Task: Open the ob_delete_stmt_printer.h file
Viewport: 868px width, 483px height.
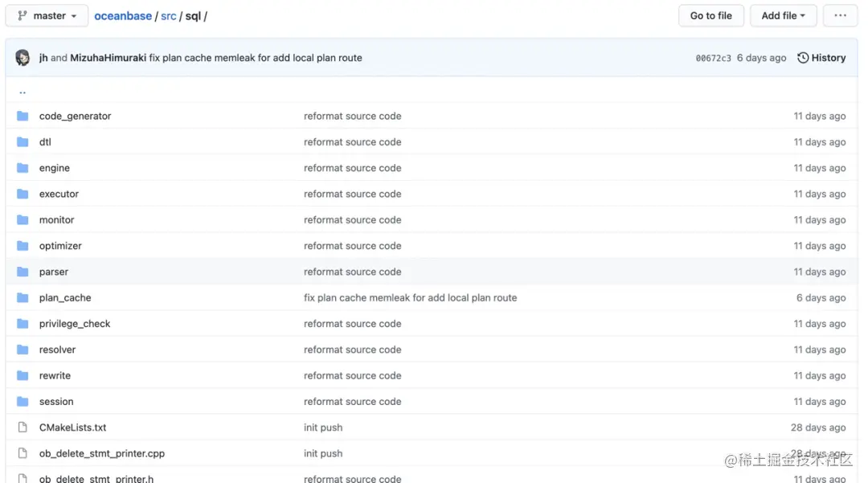Action: [96, 478]
